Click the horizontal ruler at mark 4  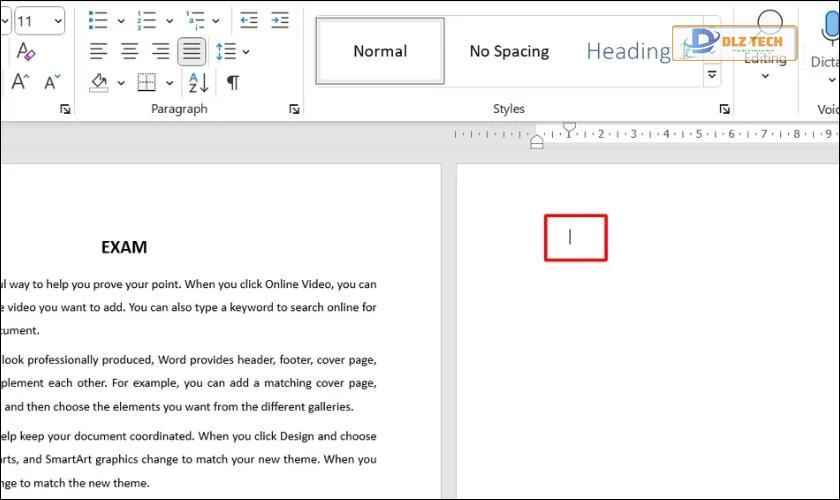click(666, 134)
